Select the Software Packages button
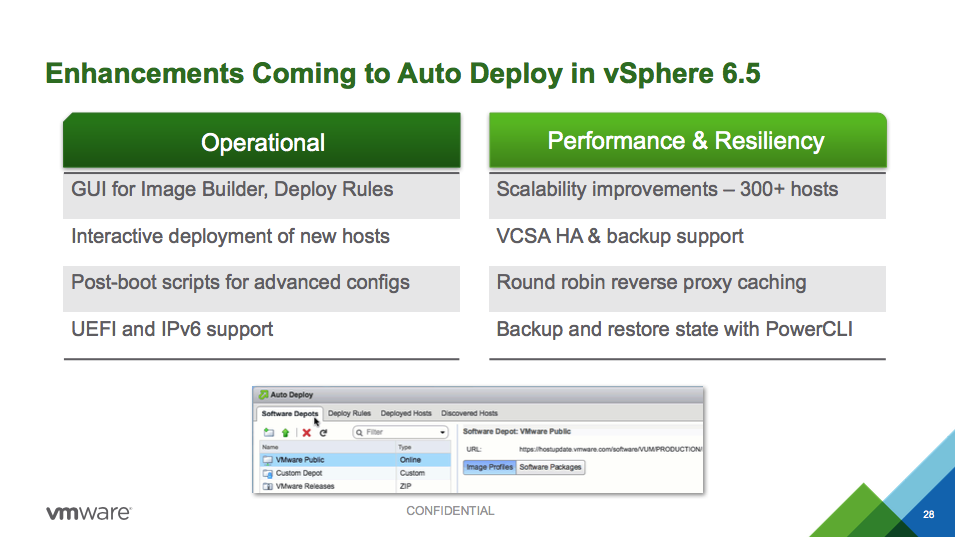The image size is (955, 537). (550, 467)
